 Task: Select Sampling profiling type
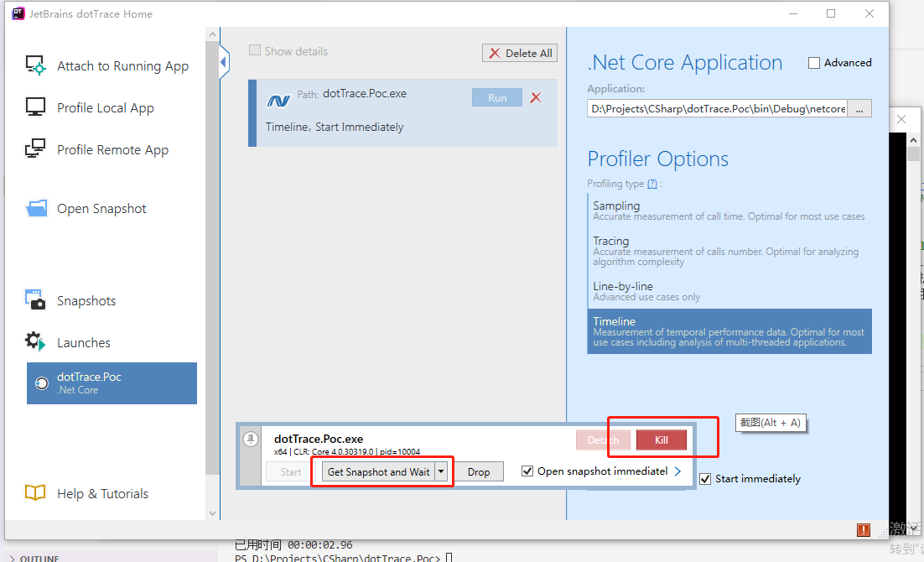pos(729,210)
